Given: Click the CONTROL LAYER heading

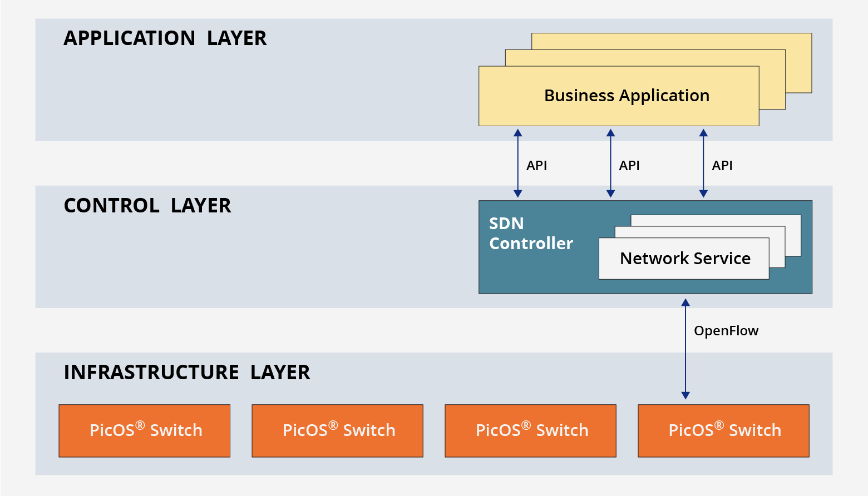Looking at the screenshot, I should [x=147, y=206].
